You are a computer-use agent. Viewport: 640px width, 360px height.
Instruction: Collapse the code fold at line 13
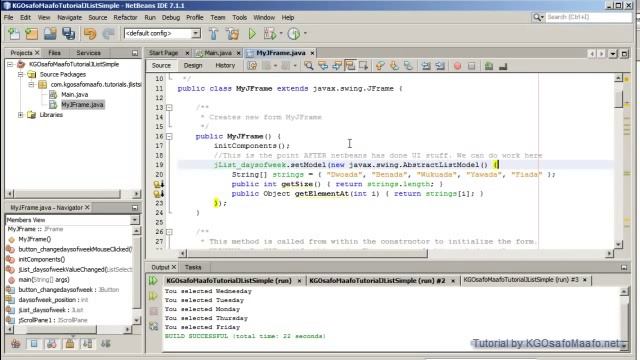click(169, 108)
